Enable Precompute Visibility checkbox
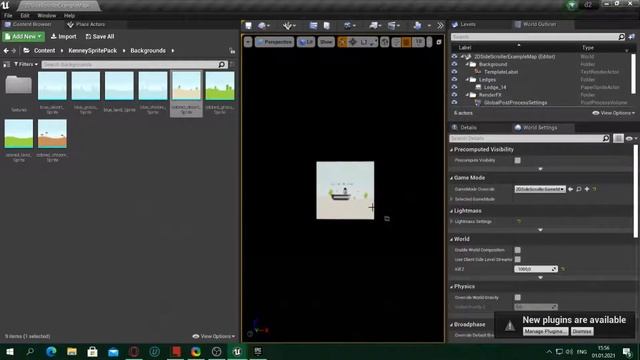The image size is (640, 360). tap(518, 160)
